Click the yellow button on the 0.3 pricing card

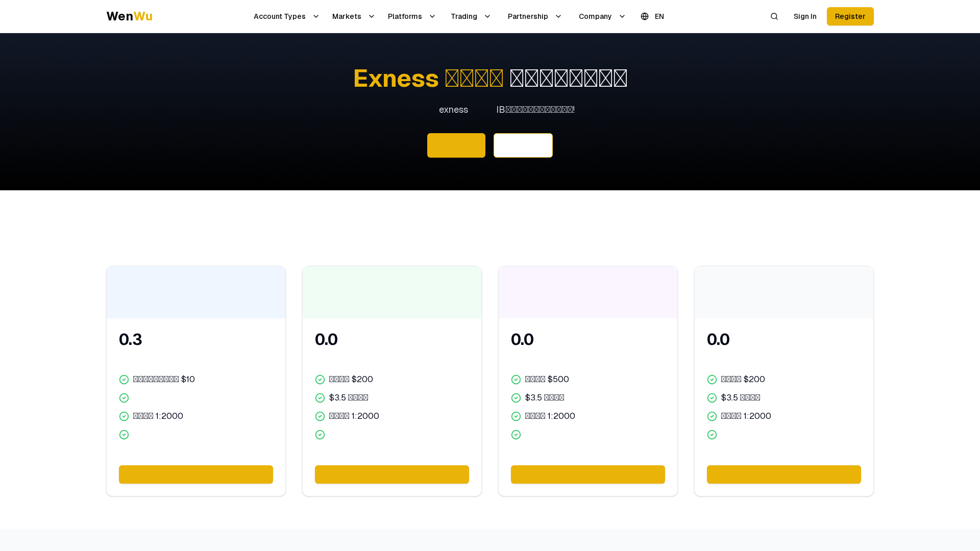pos(195,474)
